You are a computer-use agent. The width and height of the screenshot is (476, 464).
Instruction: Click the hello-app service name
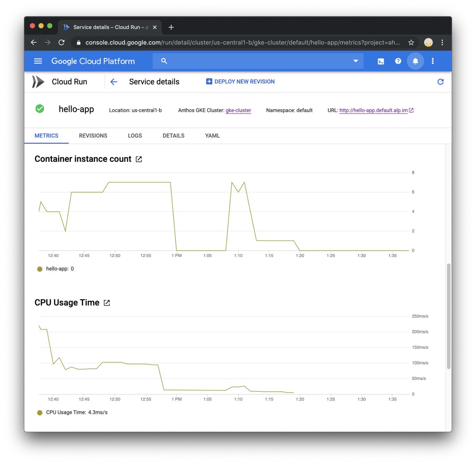tap(76, 109)
